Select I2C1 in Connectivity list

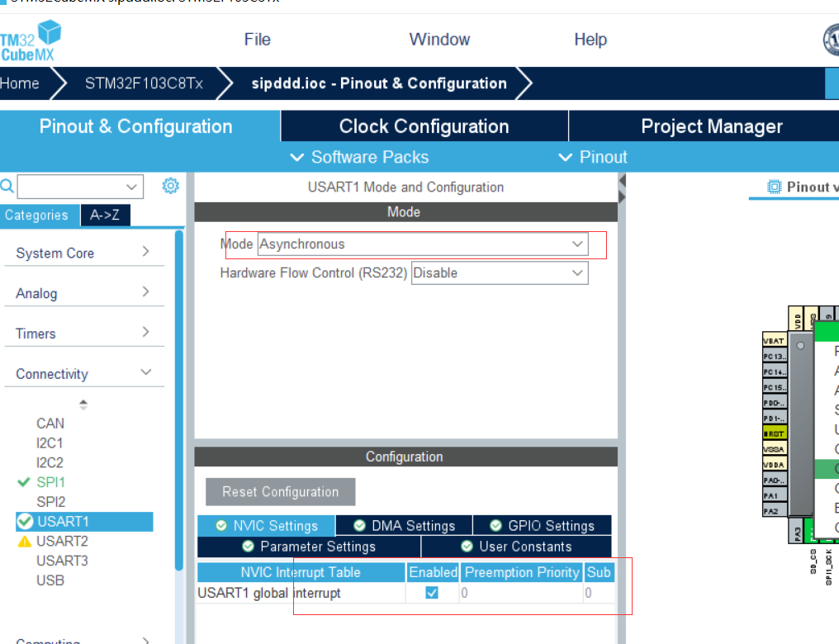(x=50, y=443)
